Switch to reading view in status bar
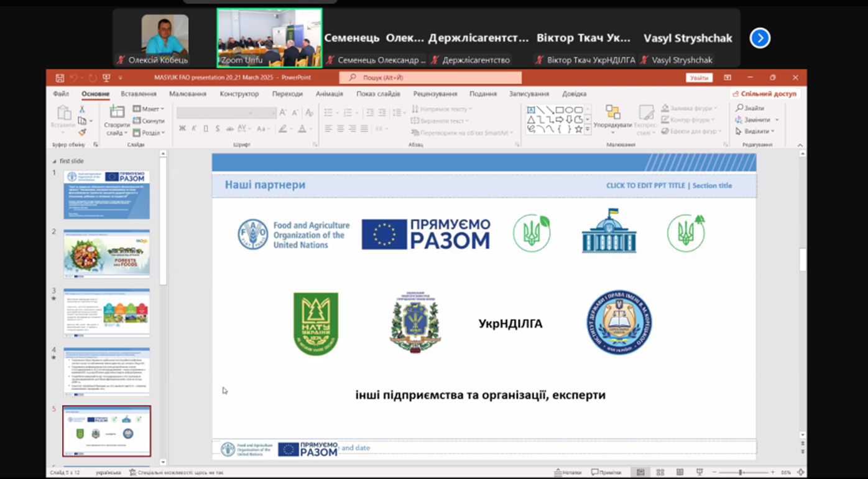868x479 pixels. [x=680, y=473]
